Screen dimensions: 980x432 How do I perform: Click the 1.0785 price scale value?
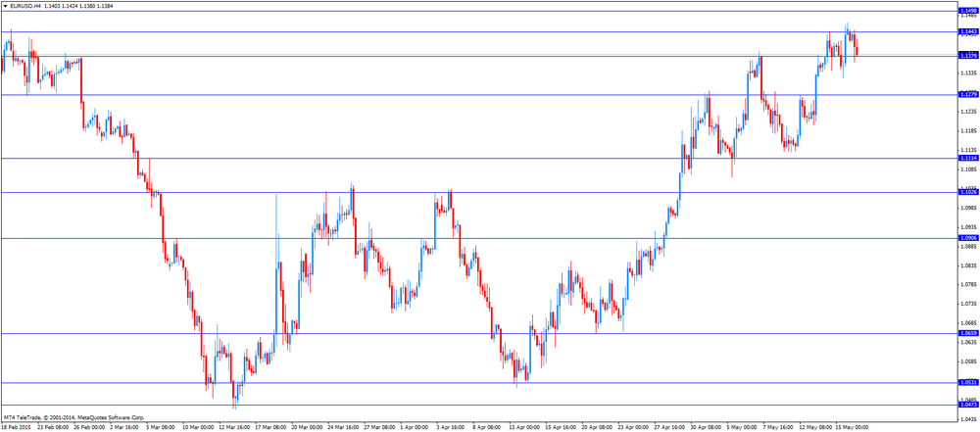point(969,284)
